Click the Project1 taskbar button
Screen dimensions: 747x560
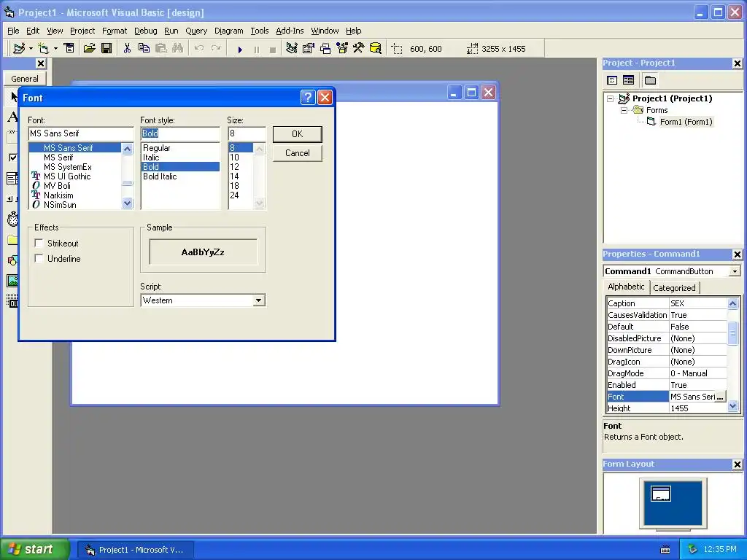pos(136,550)
